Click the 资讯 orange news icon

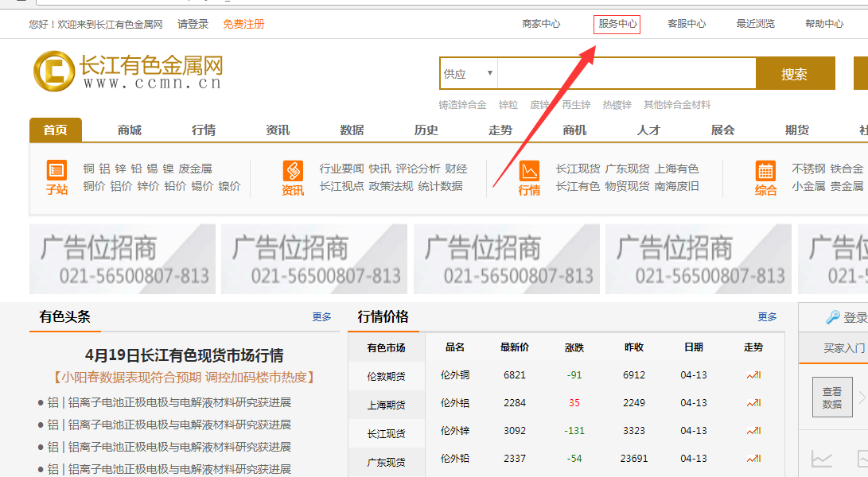(x=293, y=170)
